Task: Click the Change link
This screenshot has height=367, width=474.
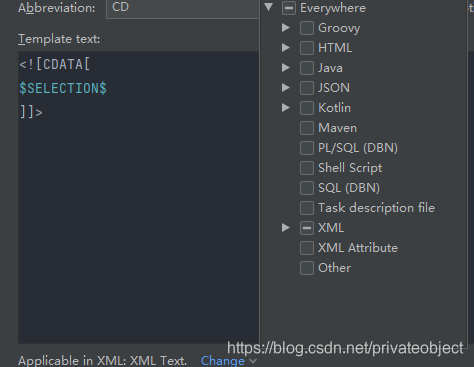Action: (223, 361)
